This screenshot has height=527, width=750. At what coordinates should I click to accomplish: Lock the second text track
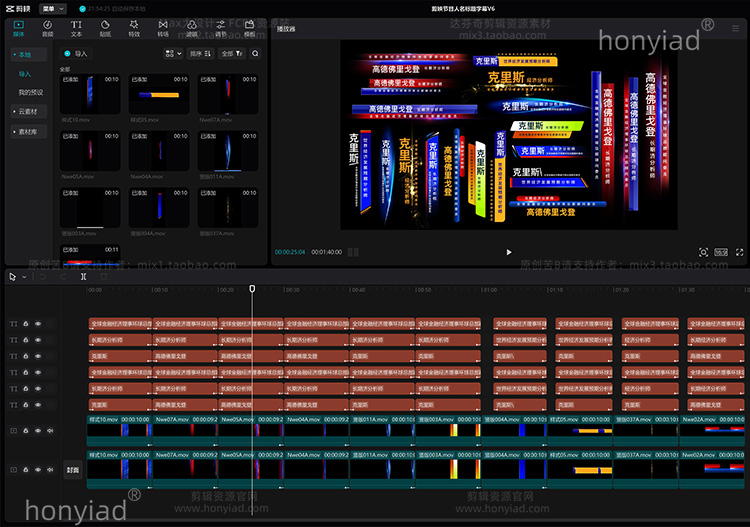pyautogui.click(x=26, y=340)
